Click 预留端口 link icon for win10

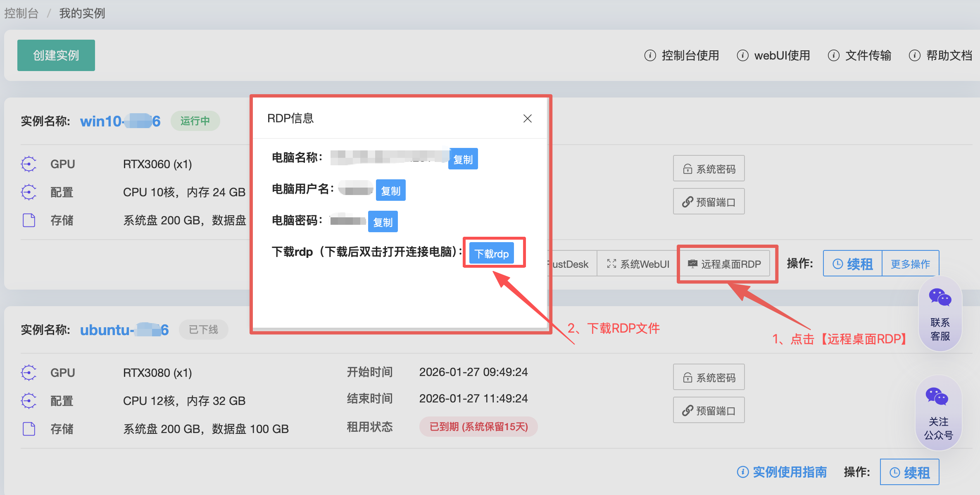(x=709, y=202)
